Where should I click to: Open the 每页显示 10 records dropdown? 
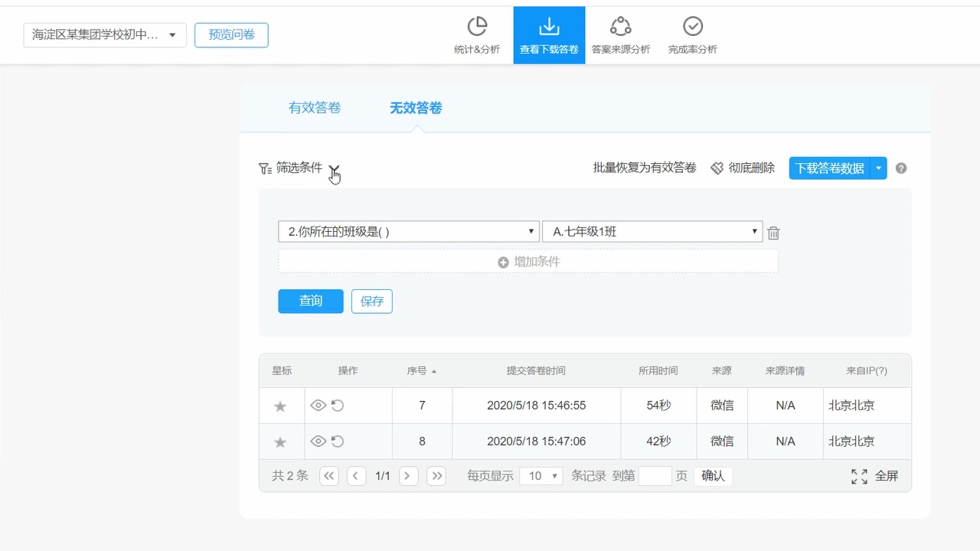(541, 476)
